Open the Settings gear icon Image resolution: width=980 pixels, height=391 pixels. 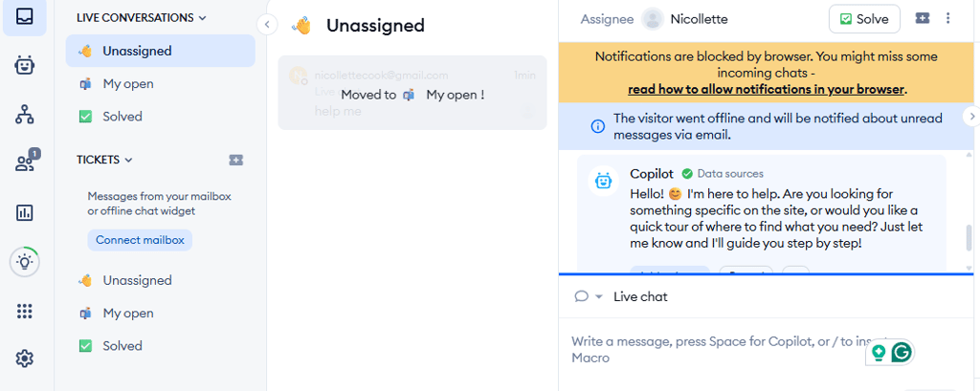25,358
